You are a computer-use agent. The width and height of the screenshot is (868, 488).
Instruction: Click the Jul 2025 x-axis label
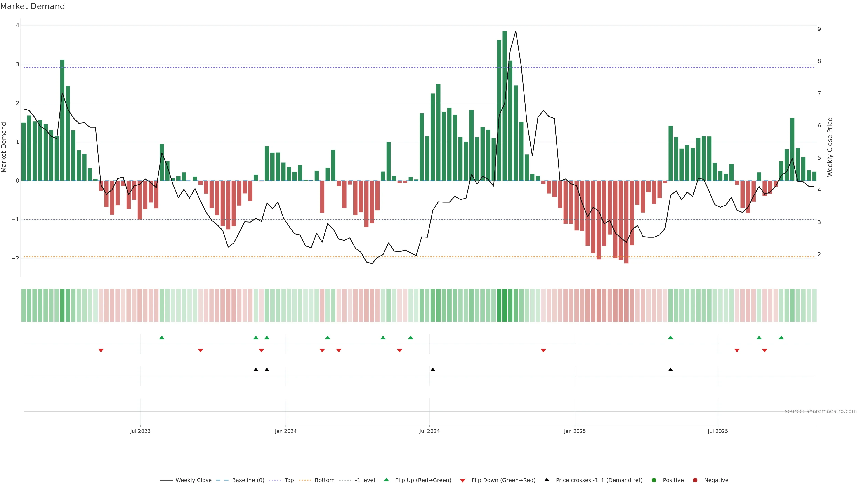click(718, 431)
